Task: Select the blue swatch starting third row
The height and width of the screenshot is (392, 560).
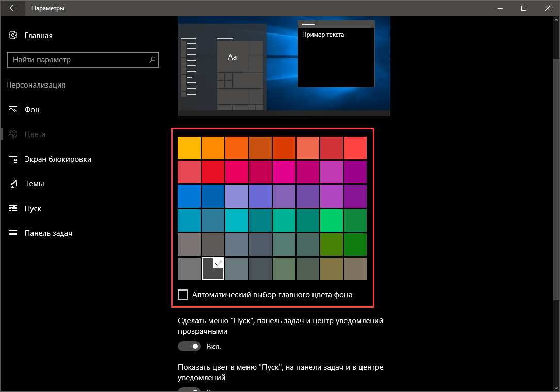Action: (189, 196)
